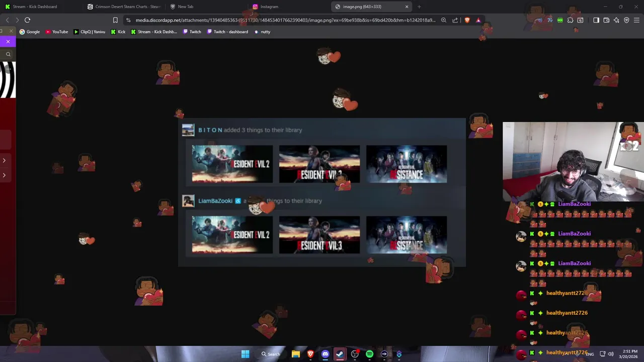Viewport: 644px width, 362px height.
Task: Switch to the New Tab tab
Action: [x=206, y=7]
